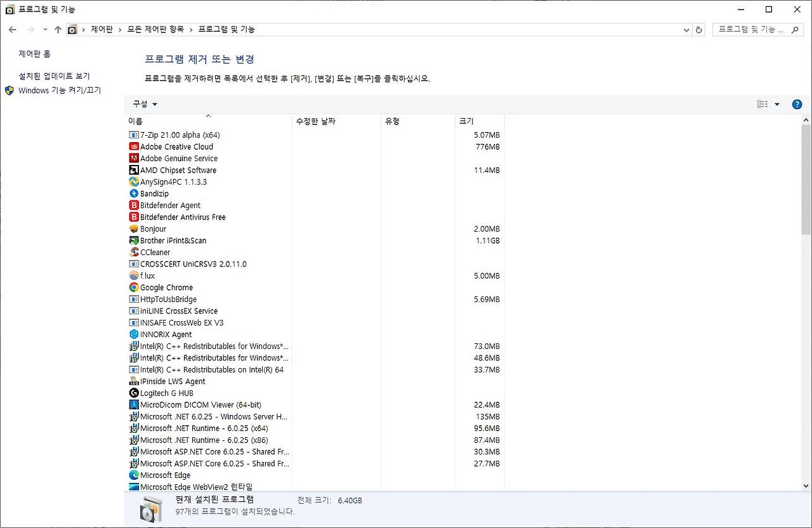Open the recent locations dropdown arrow
The image size is (812, 528).
pos(45,29)
